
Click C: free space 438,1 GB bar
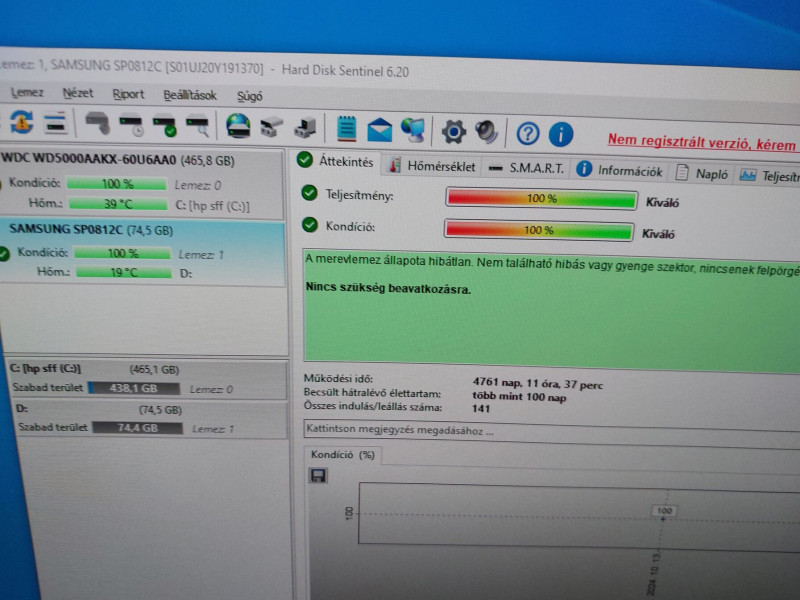[134, 388]
